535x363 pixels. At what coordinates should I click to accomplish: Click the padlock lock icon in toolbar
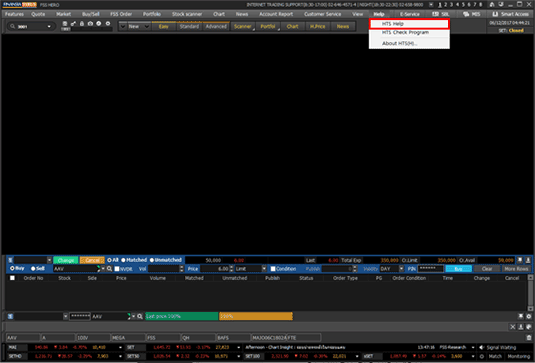click(x=82, y=24)
